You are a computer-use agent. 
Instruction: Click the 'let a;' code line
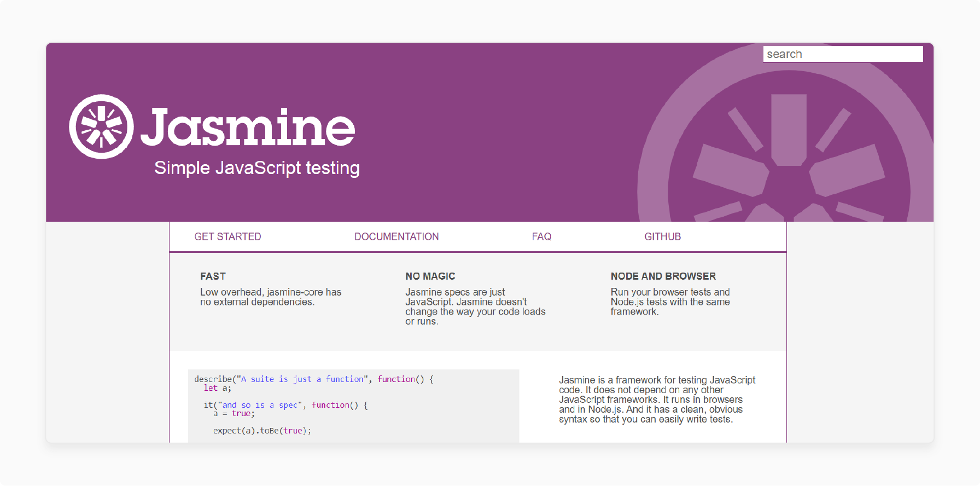click(218, 388)
